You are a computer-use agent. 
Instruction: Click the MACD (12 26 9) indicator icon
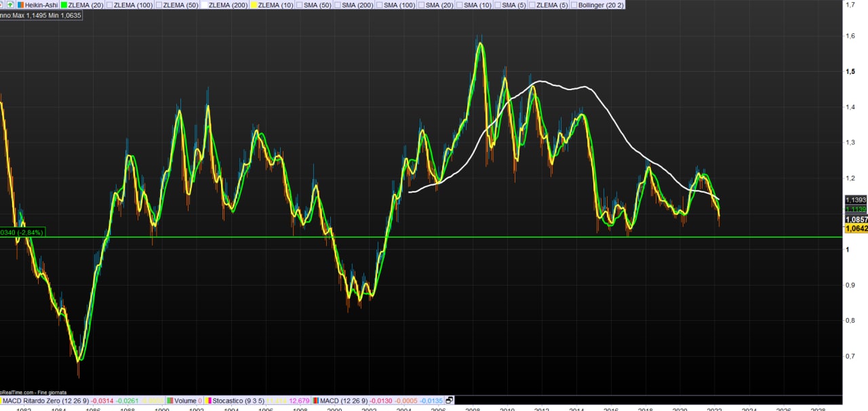pyautogui.click(x=316, y=401)
